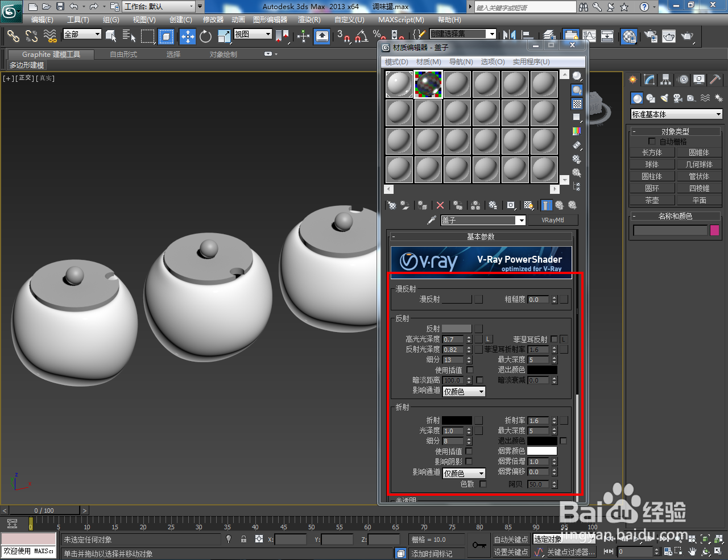
Task: Open the 全部 selection filter dropdown
Action: pos(82,34)
